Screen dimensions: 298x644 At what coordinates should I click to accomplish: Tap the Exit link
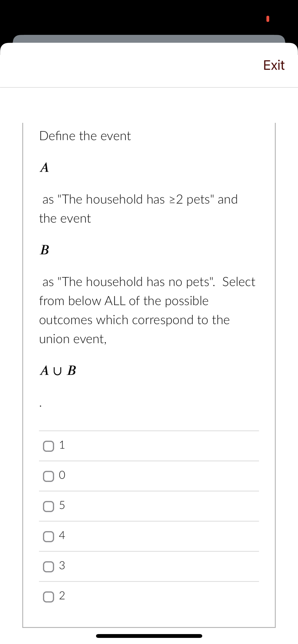[274, 65]
